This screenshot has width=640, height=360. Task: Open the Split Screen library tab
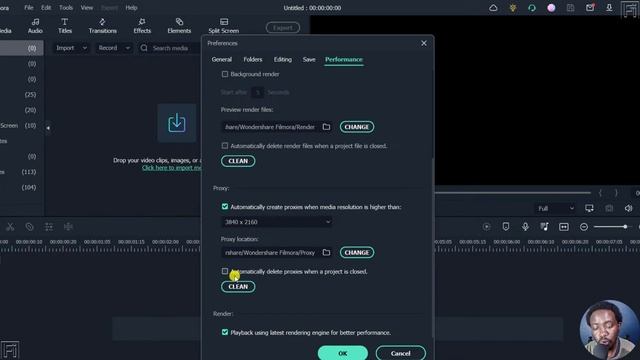click(224, 26)
